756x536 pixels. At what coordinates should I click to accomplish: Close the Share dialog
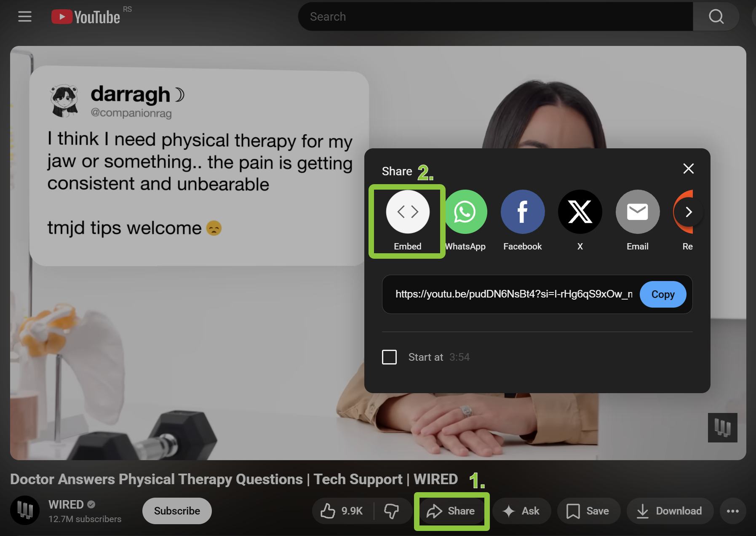tap(688, 169)
